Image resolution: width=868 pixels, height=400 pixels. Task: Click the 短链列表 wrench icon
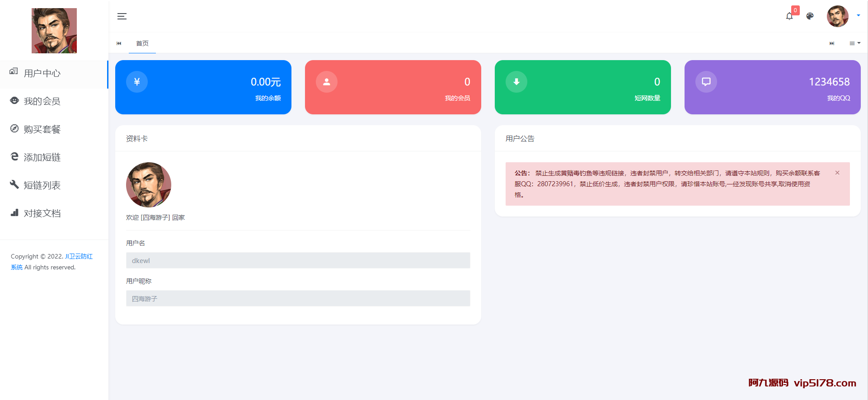(14, 184)
